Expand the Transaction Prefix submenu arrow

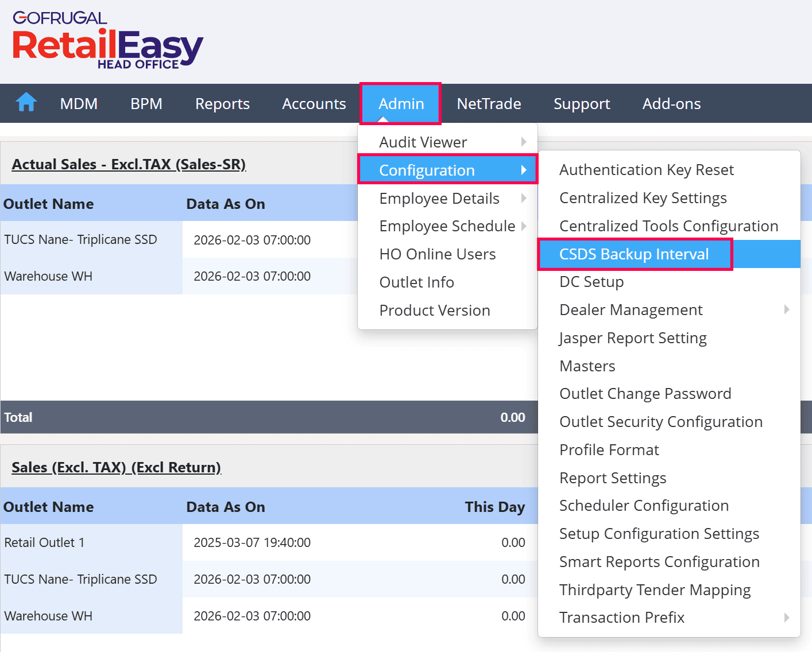click(787, 618)
